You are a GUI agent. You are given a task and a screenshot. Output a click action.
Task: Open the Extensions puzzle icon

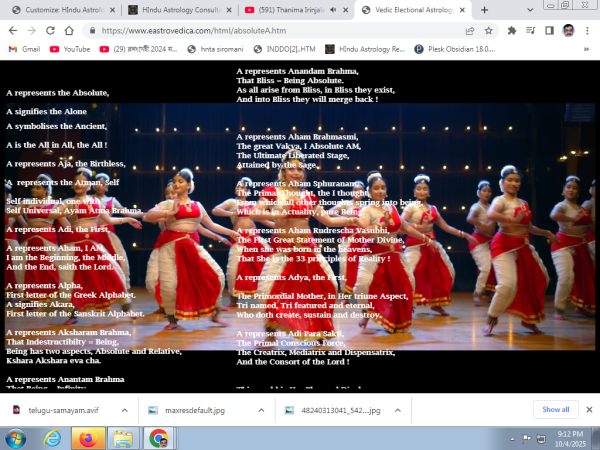click(513, 30)
